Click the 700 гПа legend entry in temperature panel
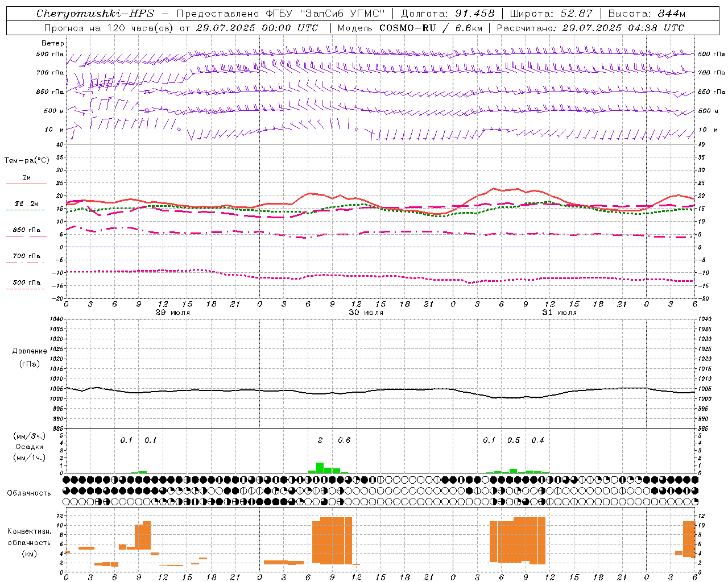 pos(27,256)
